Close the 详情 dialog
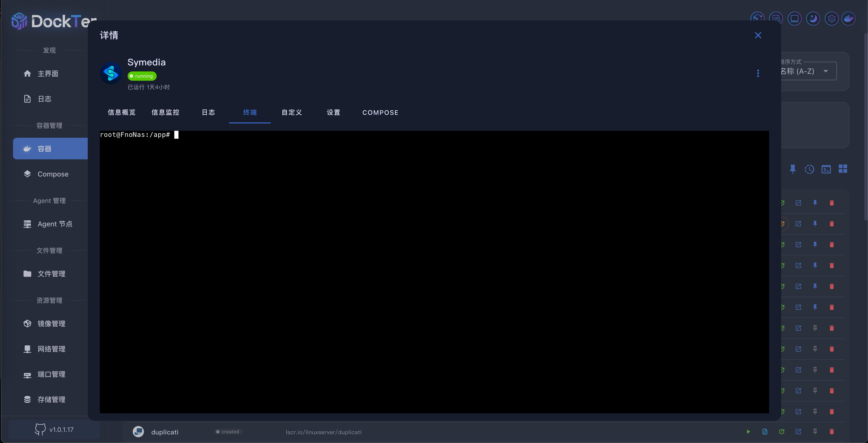Image resolution: width=868 pixels, height=443 pixels. coord(758,35)
